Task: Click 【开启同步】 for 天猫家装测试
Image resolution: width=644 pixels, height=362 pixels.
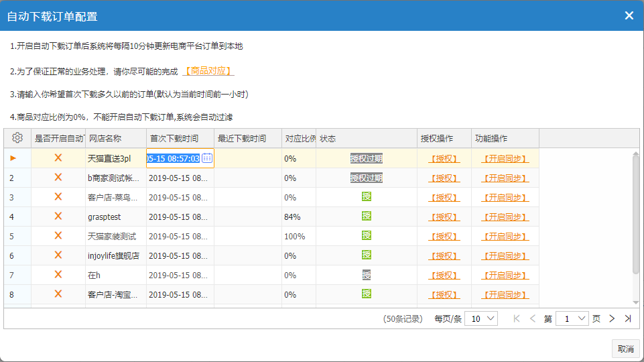Action: (x=505, y=236)
